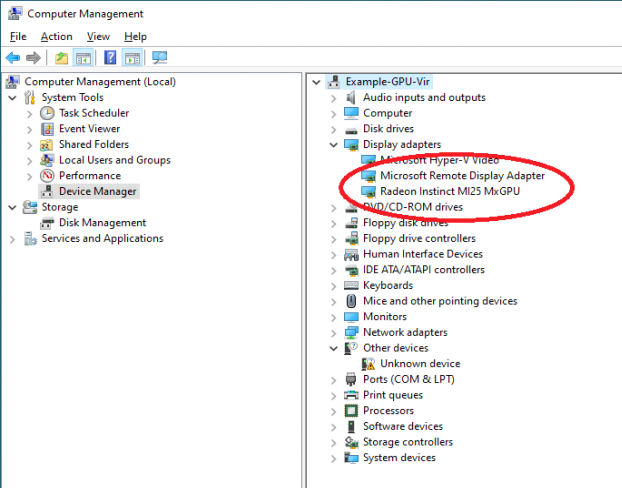Click the Back arrow toolbar icon
This screenshot has height=488, width=622.
[13, 58]
